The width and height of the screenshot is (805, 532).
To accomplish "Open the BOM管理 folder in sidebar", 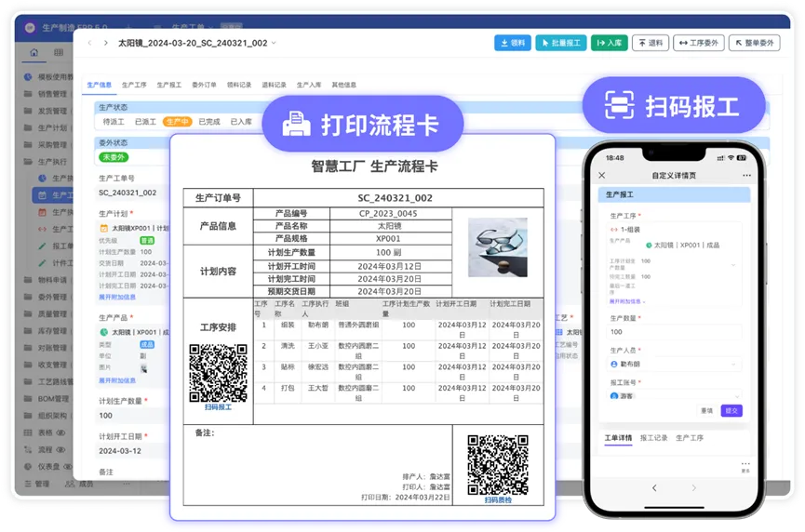I will (47, 399).
